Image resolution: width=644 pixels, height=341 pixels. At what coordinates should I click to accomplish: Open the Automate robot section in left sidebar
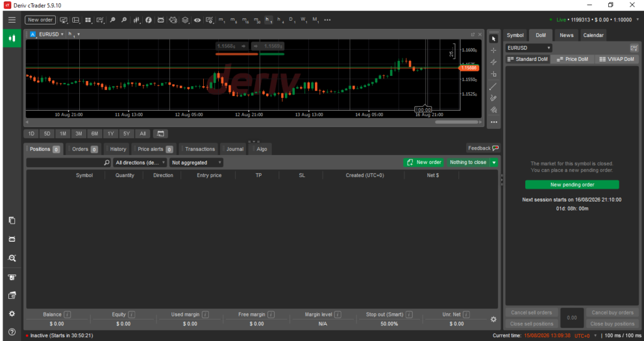click(12, 239)
